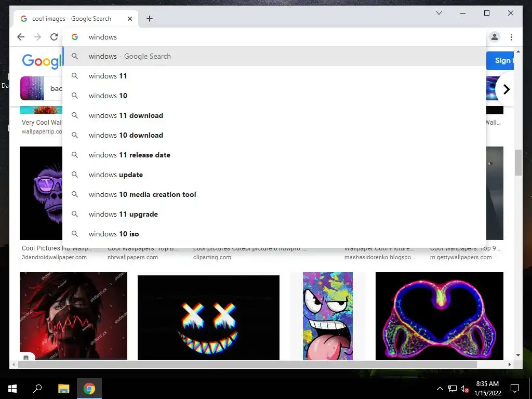Click into the address bar showing 'windows'
532x399 pixels.
(x=275, y=37)
